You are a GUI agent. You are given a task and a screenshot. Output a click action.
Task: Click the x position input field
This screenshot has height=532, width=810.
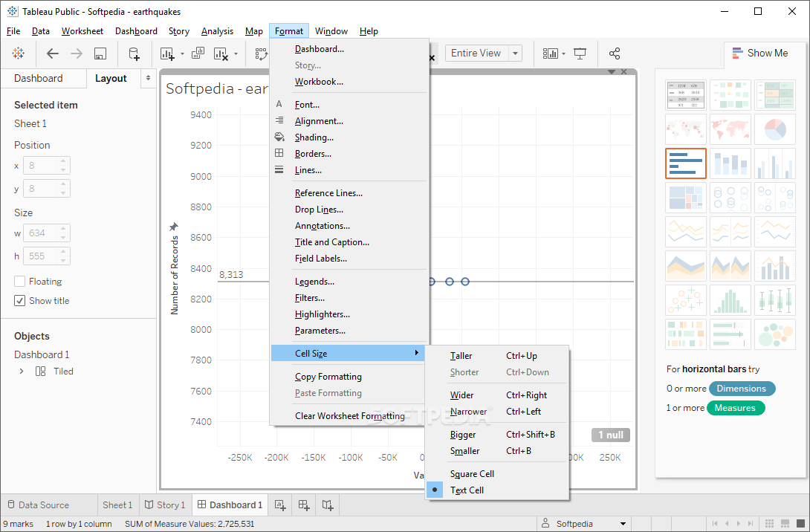pyautogui.click(x=41, y=166)
